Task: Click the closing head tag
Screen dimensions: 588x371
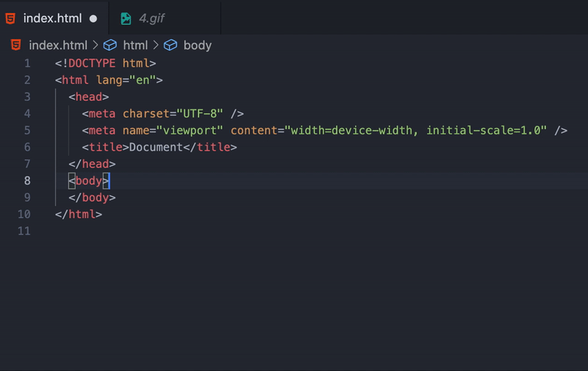Action: click(93, 164)
